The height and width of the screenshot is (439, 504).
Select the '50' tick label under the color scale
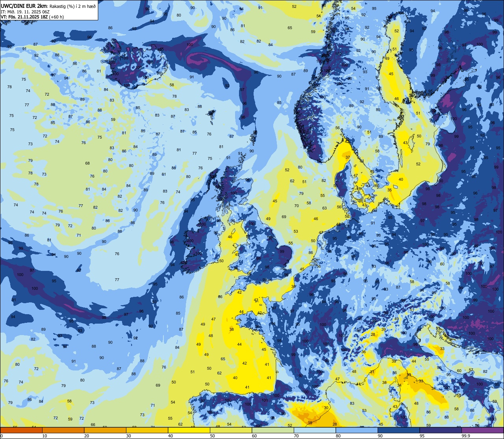tap(213, 436)
